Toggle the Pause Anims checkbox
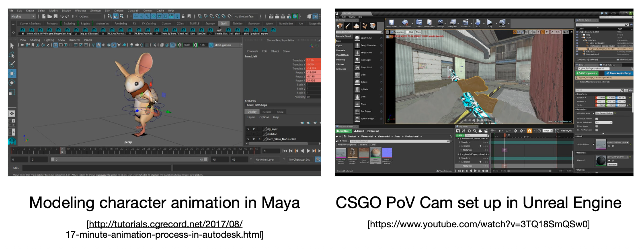This screenshot has width=644, height=249. click(597, 126)
